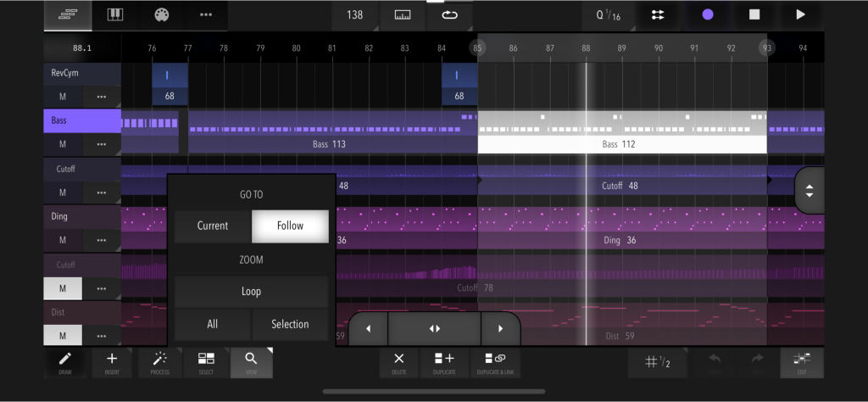Switch to piano keyboard view
This screenshot has width=868, height=402.
pos(114,15)
